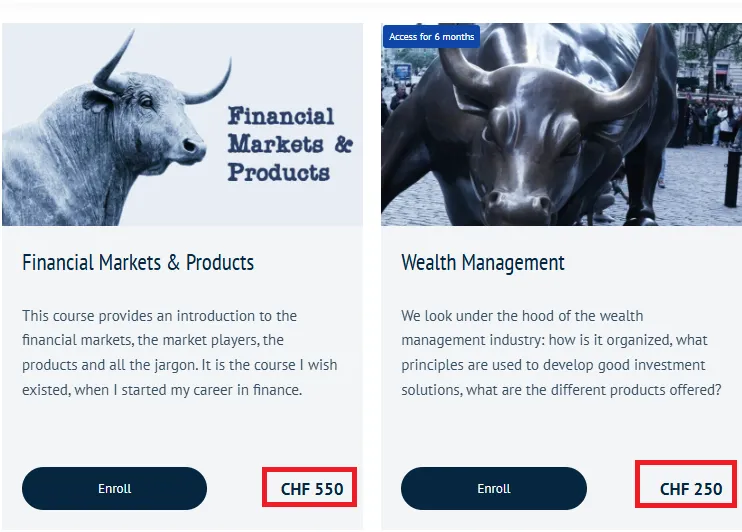Click 'started my career in finance' text line
The image size is (742, 532).
(212, 390)
